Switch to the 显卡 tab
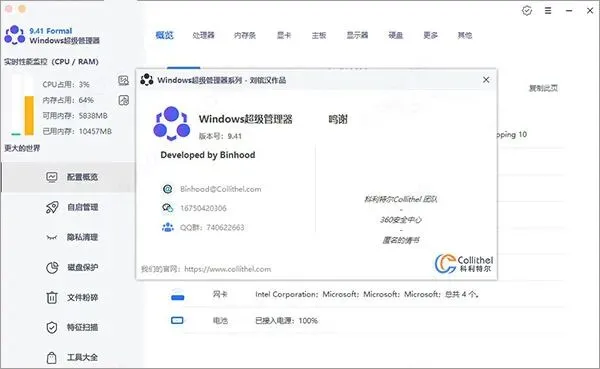This screenshot has width=600, height=369. click(284, 35)
